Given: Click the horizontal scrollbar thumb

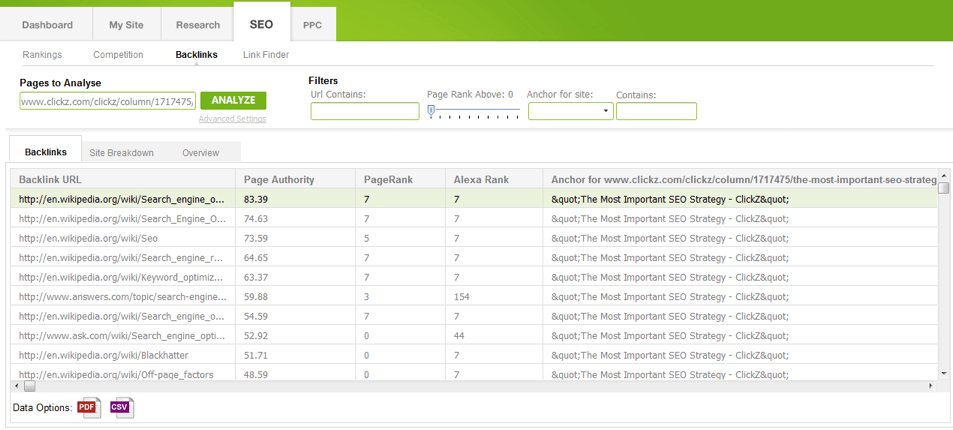Looking at the screenshot, I should (29, 386).
